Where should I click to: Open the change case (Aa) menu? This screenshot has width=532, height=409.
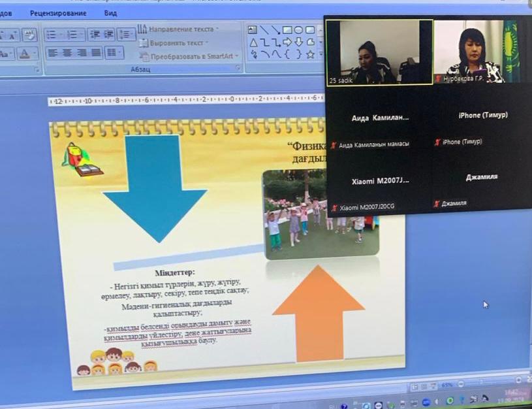(7, 54)
